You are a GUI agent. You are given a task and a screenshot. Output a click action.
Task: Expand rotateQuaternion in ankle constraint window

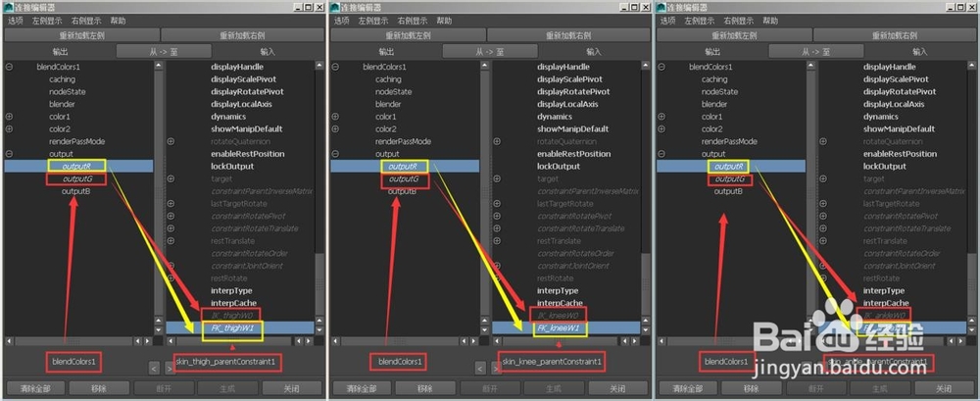coord(823,141)
